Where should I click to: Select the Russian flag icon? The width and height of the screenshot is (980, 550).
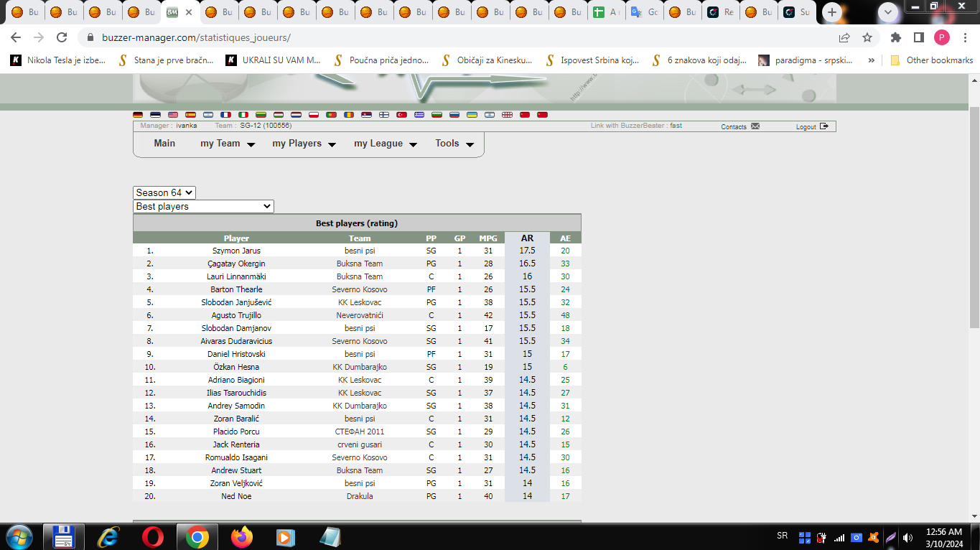point(454,115)
